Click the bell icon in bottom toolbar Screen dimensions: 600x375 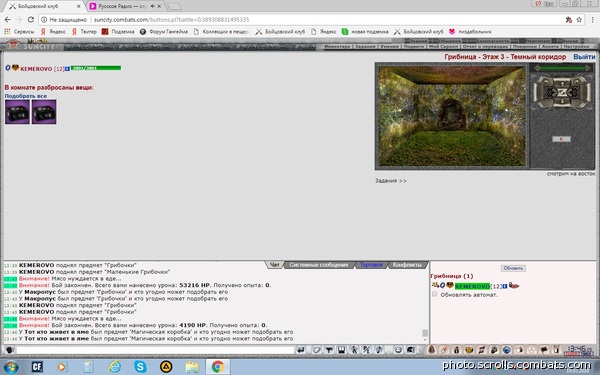(x=432, y=350)
